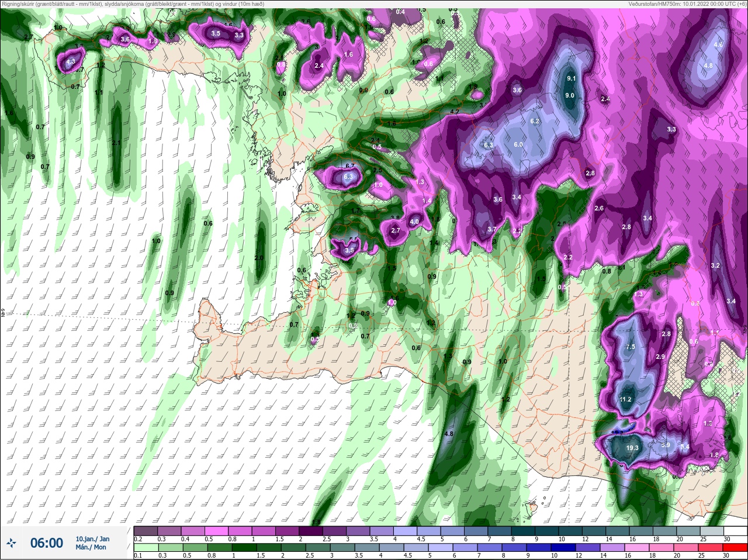The width and height of the screenshot is (748, 560).
Task: Click the Rigning/skúrir map title text
Action: (133, 4)
